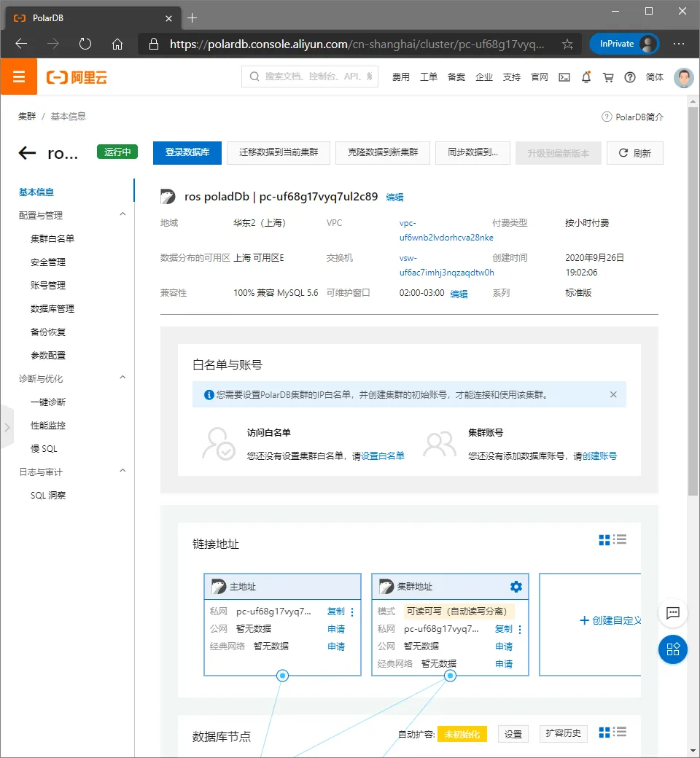Image resolution: width=700 pixels, height=758 pixels.
Task: Open notifications bell icon
Action: click(586, 77)
